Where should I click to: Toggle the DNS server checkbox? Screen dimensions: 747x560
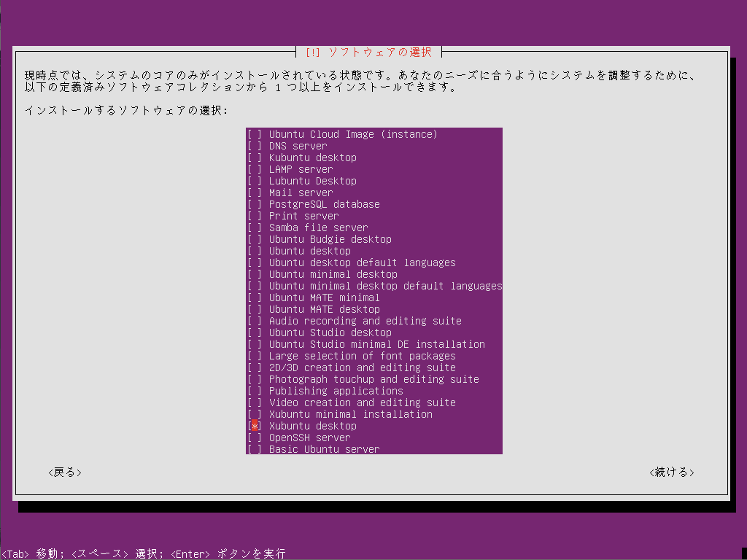coord(255,146)
